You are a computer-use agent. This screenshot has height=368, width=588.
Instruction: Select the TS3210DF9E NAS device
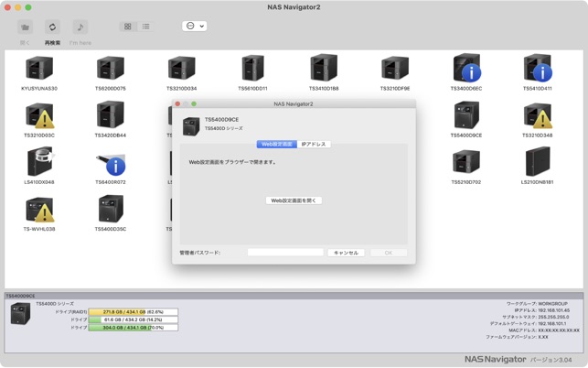[x=395, y=73]
